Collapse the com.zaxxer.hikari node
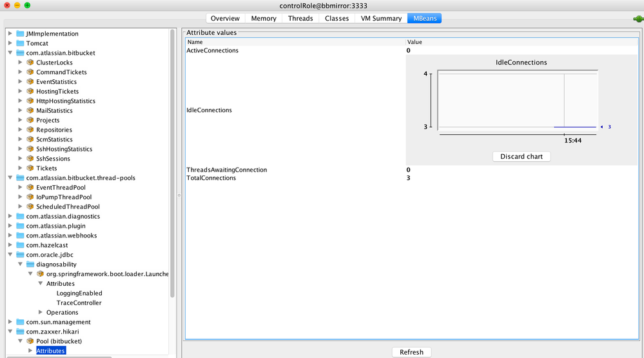This screenshot has width=644, height=358. coord(10,332)
